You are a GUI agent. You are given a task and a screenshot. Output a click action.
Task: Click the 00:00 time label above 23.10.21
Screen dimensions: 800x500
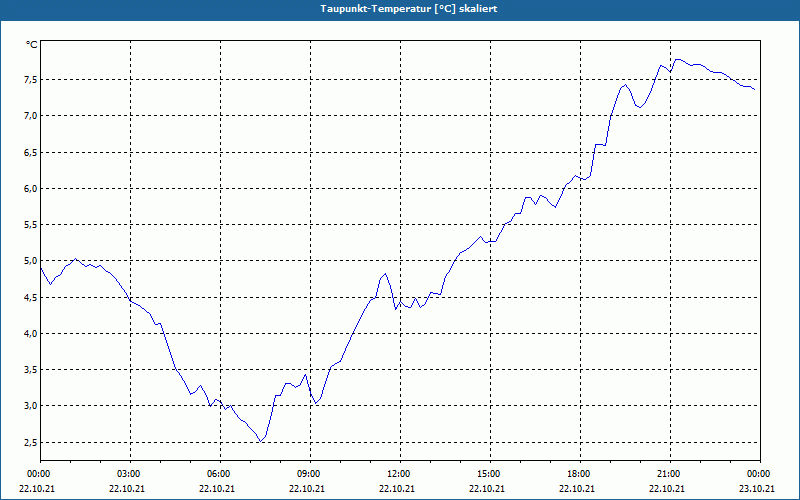click(x=759, y=474)
